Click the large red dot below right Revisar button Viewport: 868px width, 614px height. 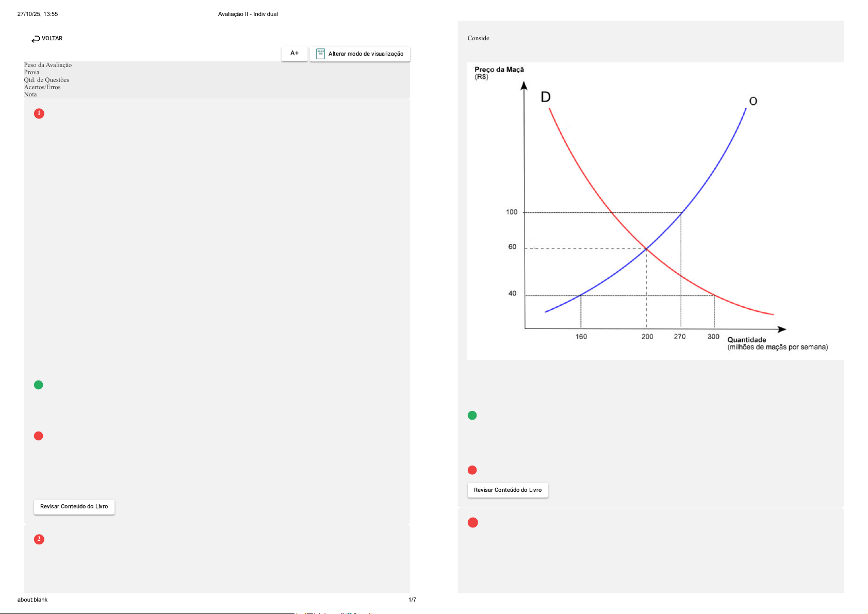coord(472,523)
